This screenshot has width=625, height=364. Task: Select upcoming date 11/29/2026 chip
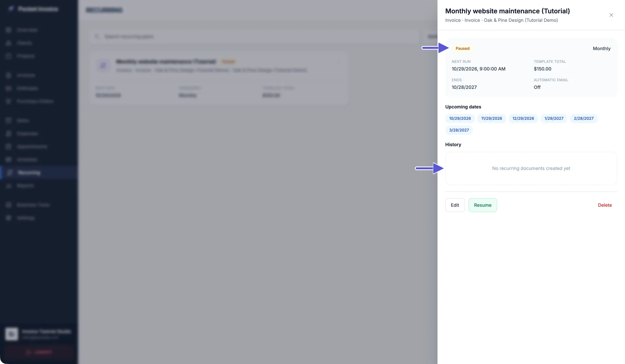click(491, 119)
